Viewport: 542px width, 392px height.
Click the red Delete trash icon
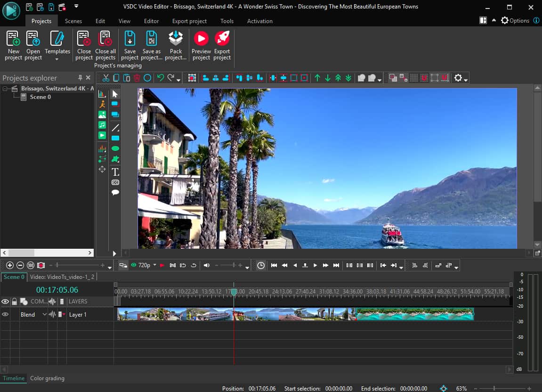coord(137,78)
